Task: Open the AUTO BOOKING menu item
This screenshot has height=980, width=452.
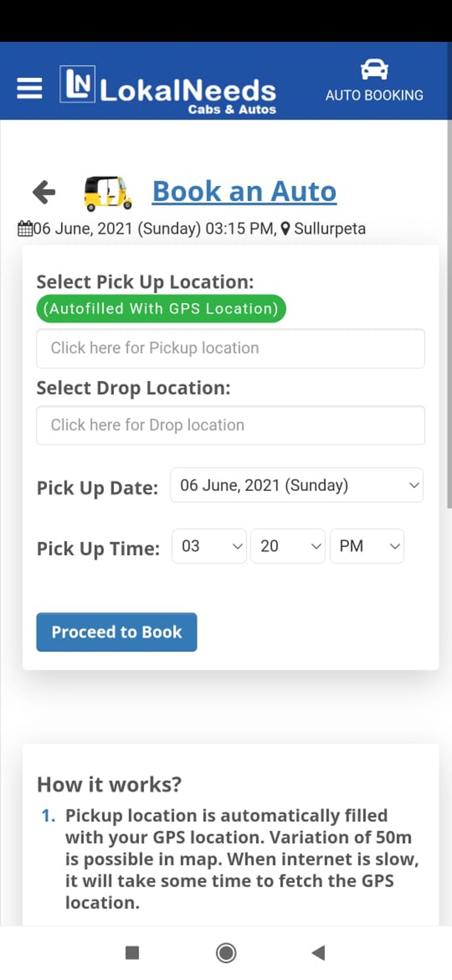Action: coord(374,95)
